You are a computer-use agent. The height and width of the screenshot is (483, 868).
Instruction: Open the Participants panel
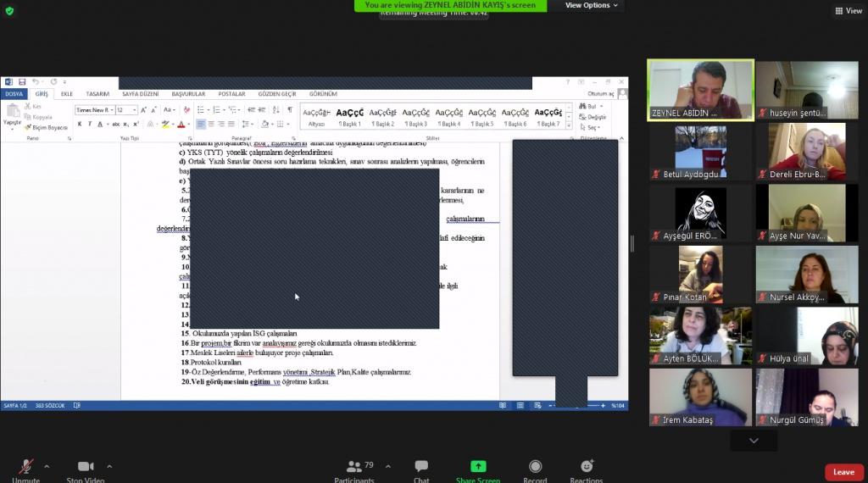point(354,468)
